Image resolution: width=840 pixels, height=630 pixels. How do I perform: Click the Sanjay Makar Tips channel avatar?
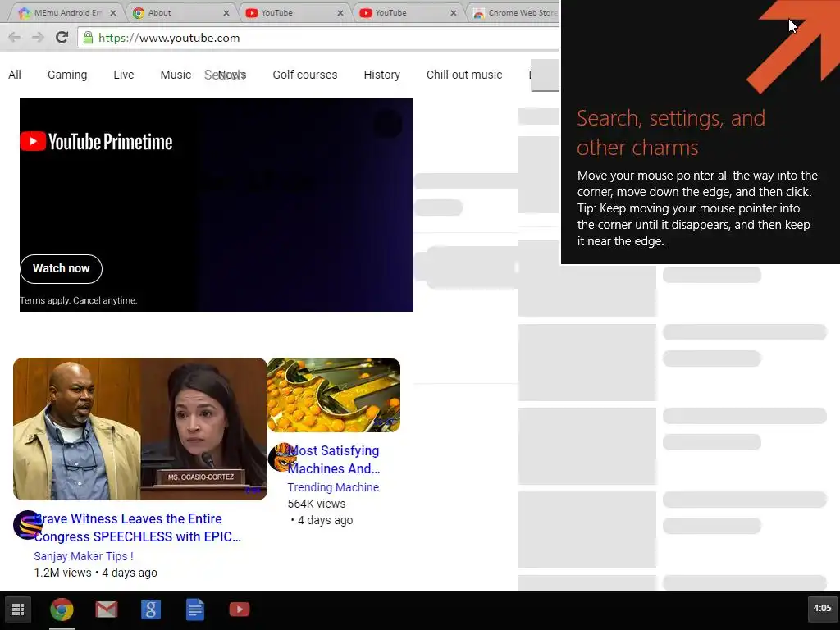[27, 525]
